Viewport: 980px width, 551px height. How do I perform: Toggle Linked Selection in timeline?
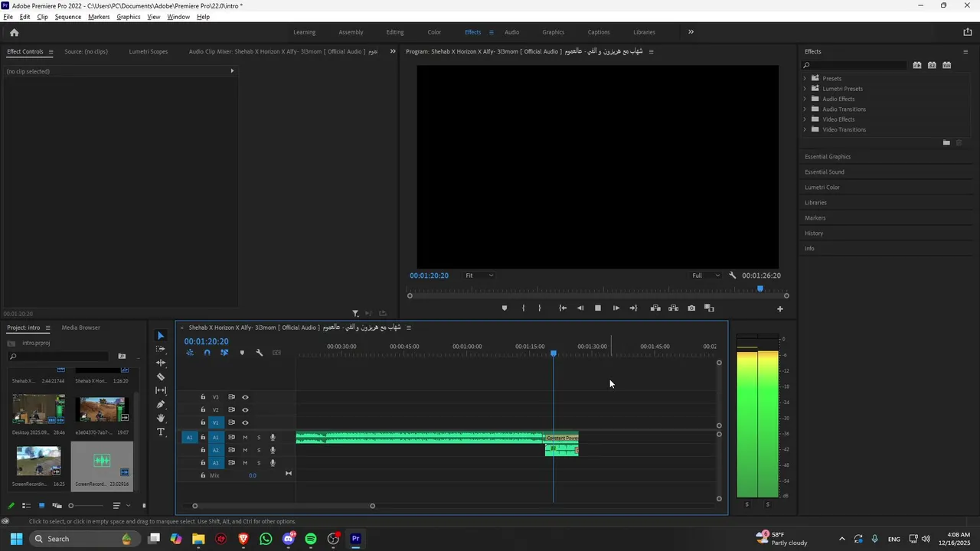coord(224,353)
